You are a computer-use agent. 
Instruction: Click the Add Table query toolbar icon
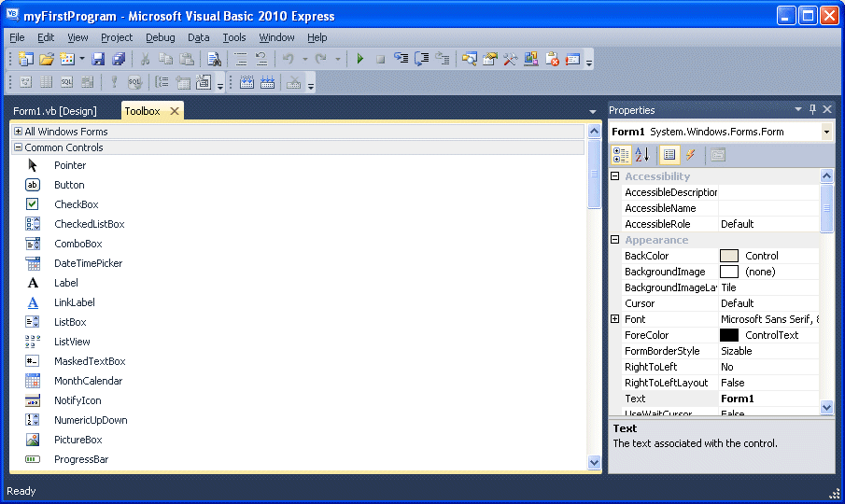tap(183, 82)
